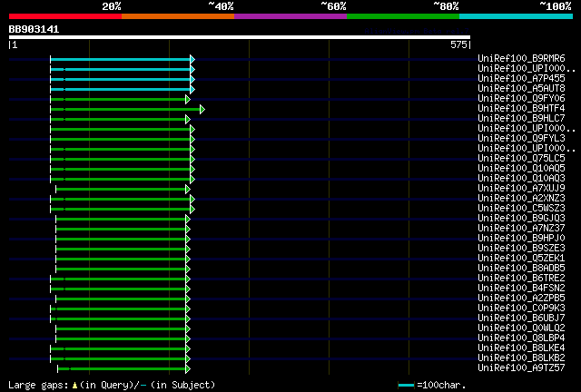
Task: Open hit UniRef100_B9HLC7
Action: coord(521,119)
